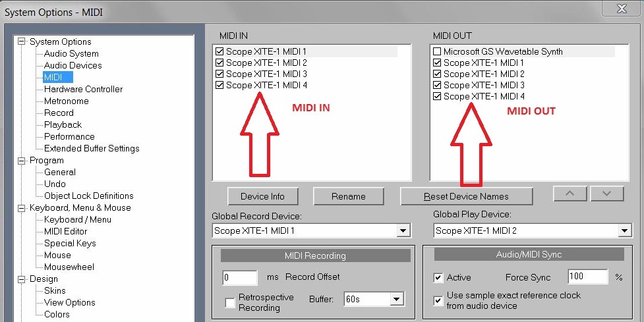
Task: Select Keyboard, Menu & Mouse tree label
Action: tap(80, 208)
